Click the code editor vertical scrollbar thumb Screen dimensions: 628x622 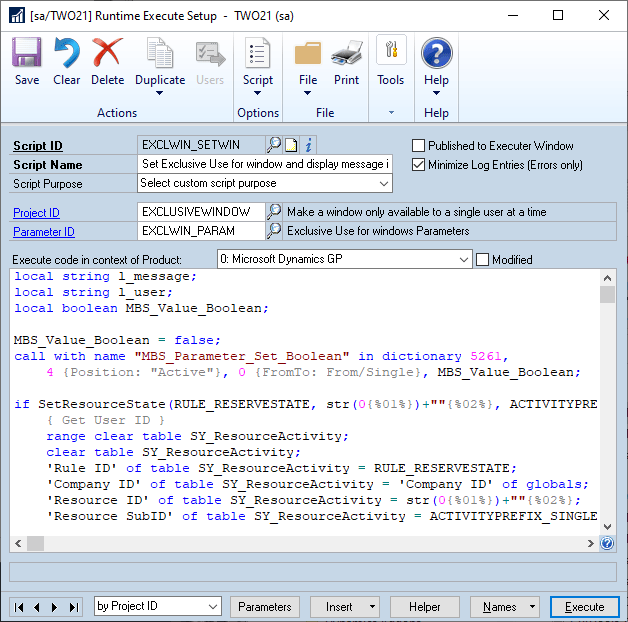(x=607, y=294)
